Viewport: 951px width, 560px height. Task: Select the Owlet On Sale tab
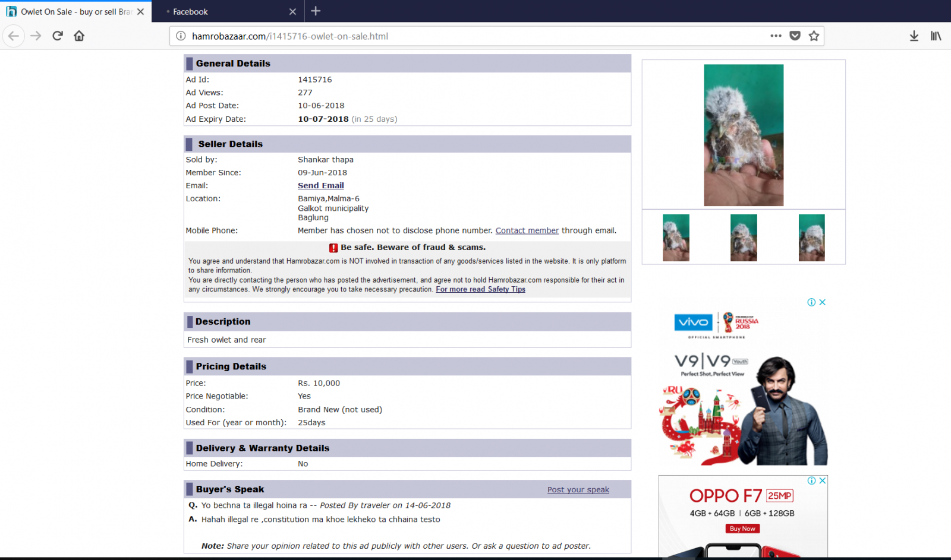pyautogui.click(x=75, y=11)
